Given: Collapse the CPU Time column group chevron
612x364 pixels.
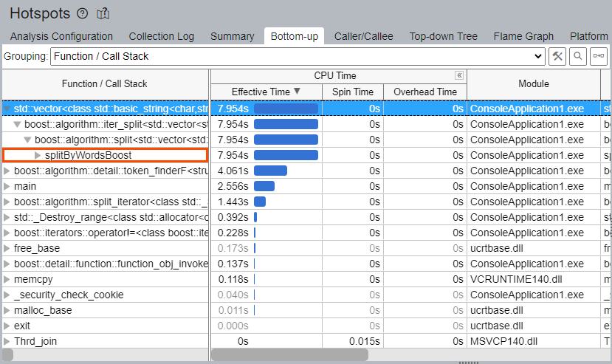Looking at the screenshot, I should tap(458, 75).
